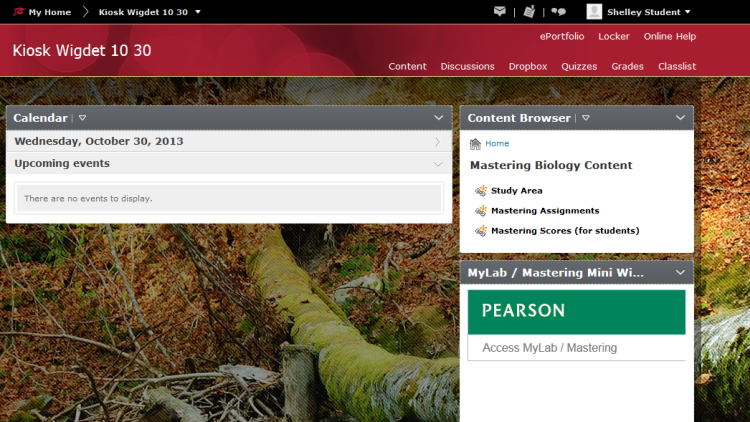Click the icon beside Study Area
This screenshot has height=422, width=750.
pyautogui.click(x=481, y=190)
